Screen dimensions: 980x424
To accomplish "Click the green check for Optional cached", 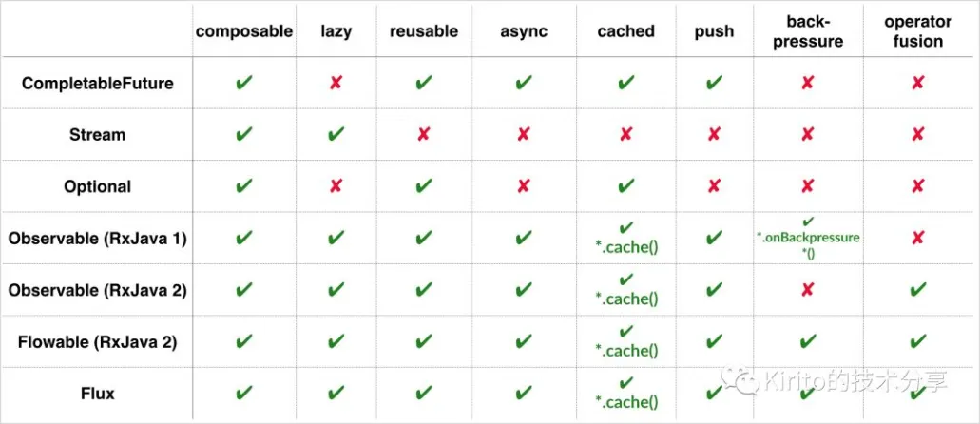I will click(625, 185).
